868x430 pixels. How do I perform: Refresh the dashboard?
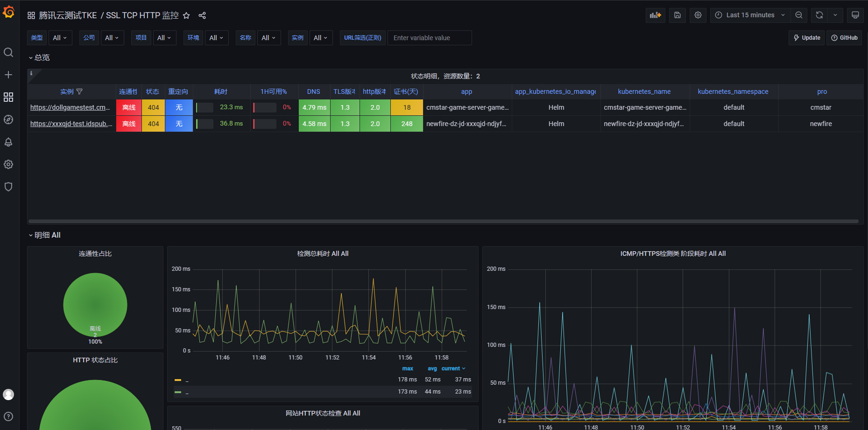point(819,15)
